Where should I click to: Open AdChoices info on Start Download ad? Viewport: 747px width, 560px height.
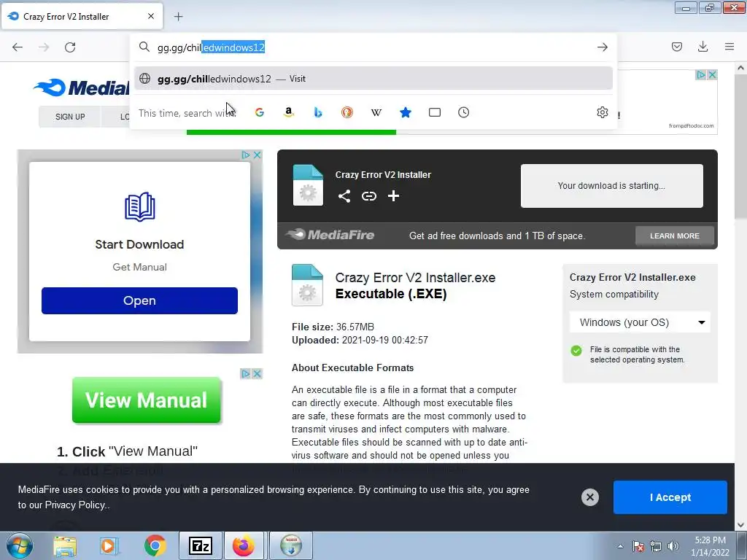246,155
